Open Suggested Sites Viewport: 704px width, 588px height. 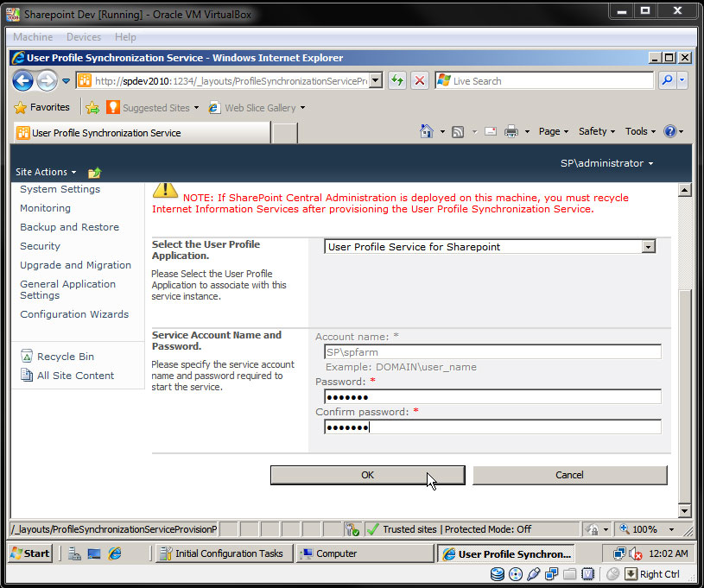[153, 108]
